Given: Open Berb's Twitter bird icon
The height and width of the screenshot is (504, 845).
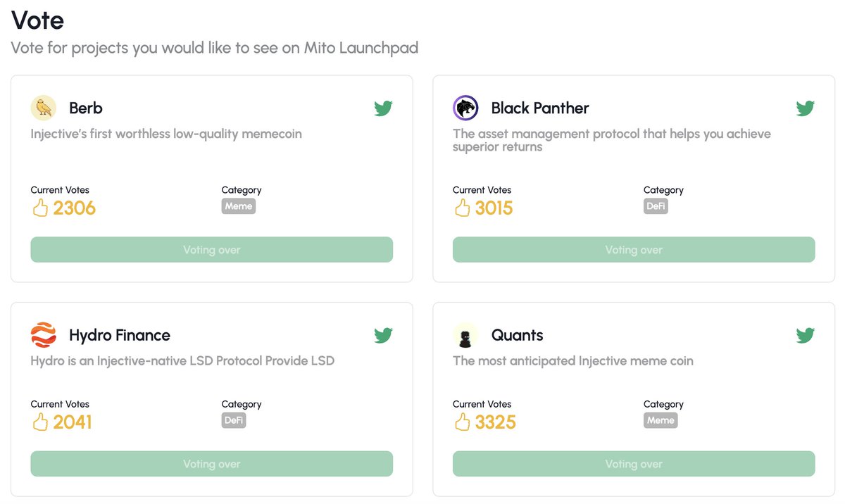Looking at the screenshot, I should click(383, 108).
